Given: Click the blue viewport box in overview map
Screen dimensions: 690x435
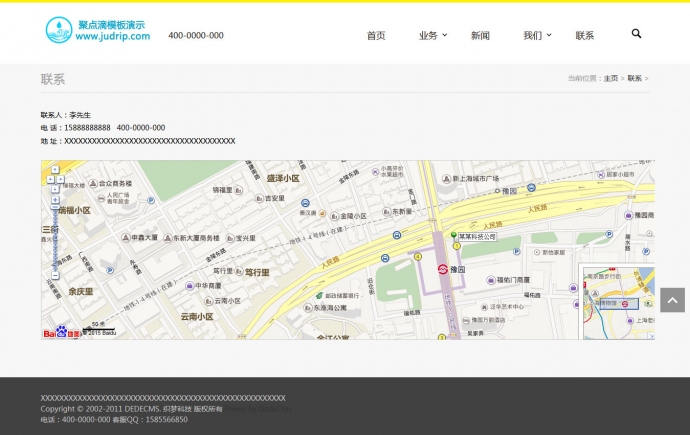Looking at the screenshot, I should coord(620,303).
